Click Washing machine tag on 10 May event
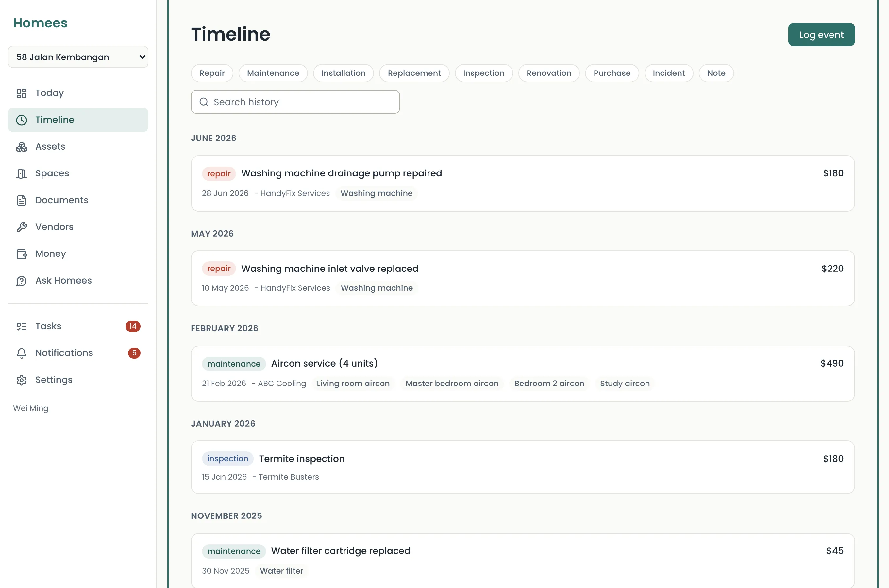This screenshot has width=889, height=588. (376, 288)
